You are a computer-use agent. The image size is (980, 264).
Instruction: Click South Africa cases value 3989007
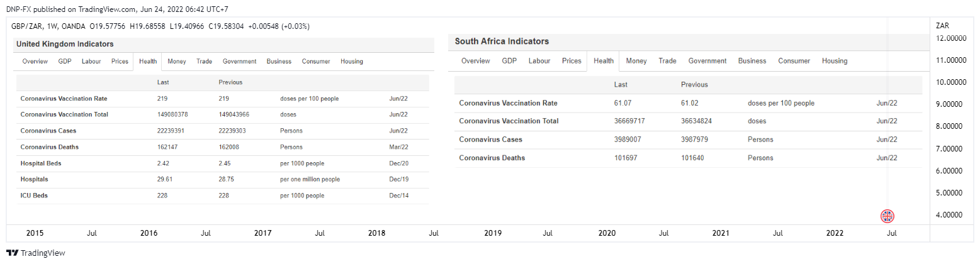pos(628,140)
